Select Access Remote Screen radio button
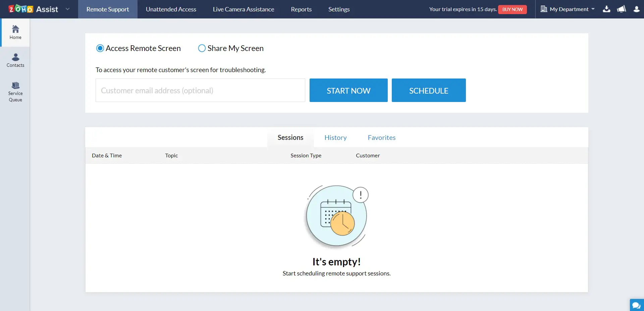 click(100, 48)
